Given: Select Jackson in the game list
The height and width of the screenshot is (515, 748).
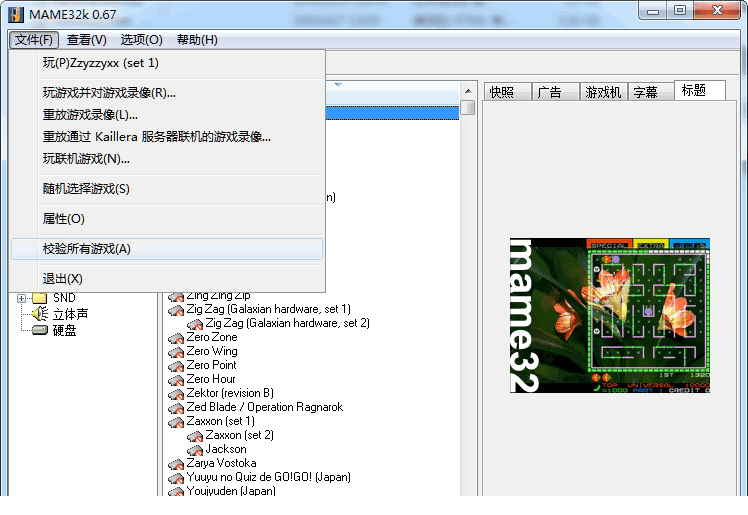Looking at the screenshot, I should (226, 449).
